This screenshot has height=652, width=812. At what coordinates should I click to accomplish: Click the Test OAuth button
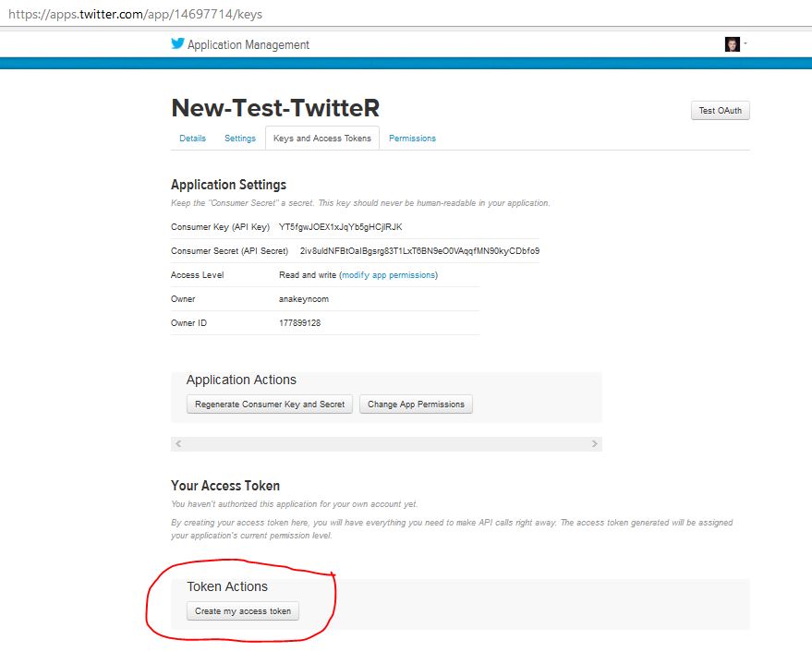click(720, 110)
